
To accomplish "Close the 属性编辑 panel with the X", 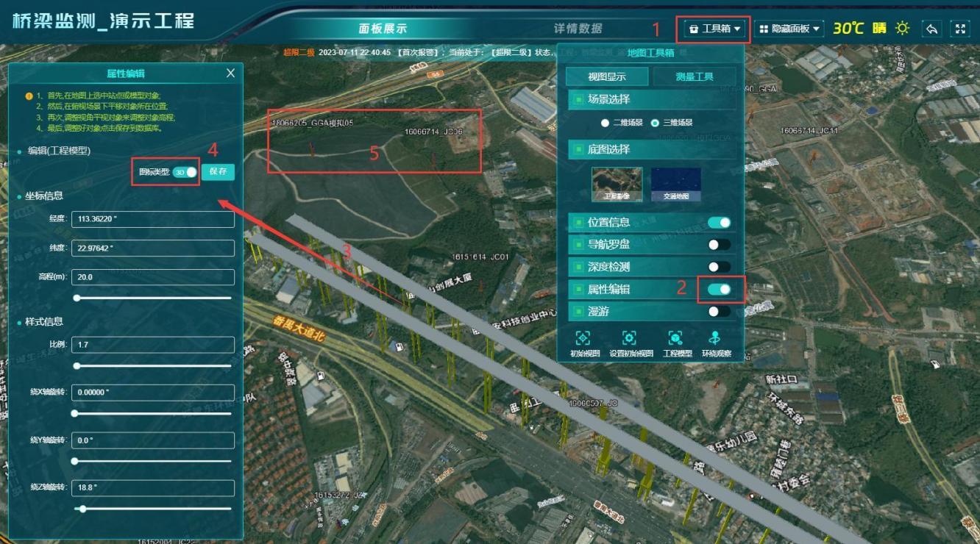I will 230,73.
